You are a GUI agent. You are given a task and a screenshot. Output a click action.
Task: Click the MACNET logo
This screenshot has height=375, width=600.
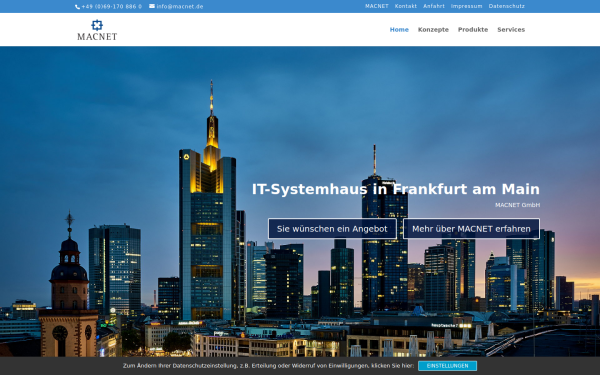[x=97, y=30]
